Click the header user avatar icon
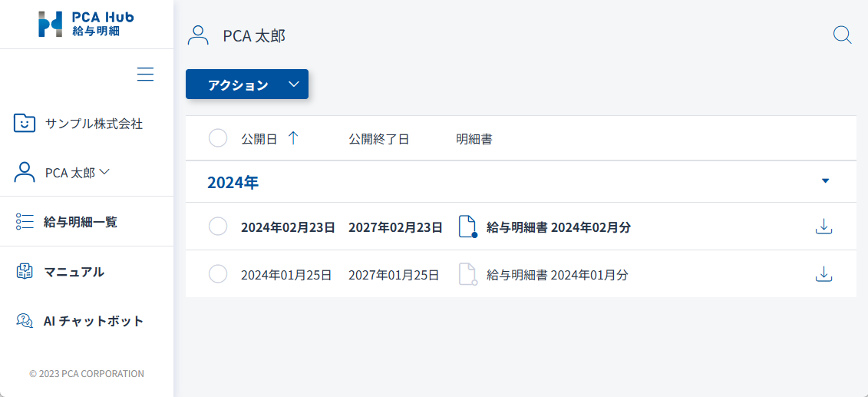Viewport: 868px width, 397px height. coord(198,35)
